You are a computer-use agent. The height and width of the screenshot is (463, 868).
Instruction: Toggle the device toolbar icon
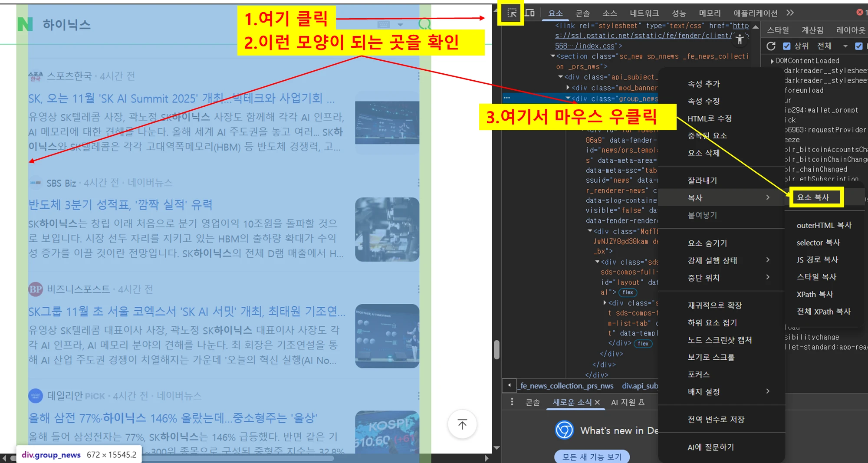click(530, 13)
